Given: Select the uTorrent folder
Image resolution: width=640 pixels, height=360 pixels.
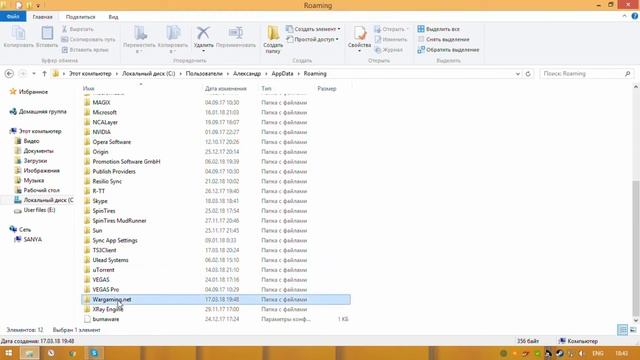Looking at the screenshot, I should pos(103,270).
